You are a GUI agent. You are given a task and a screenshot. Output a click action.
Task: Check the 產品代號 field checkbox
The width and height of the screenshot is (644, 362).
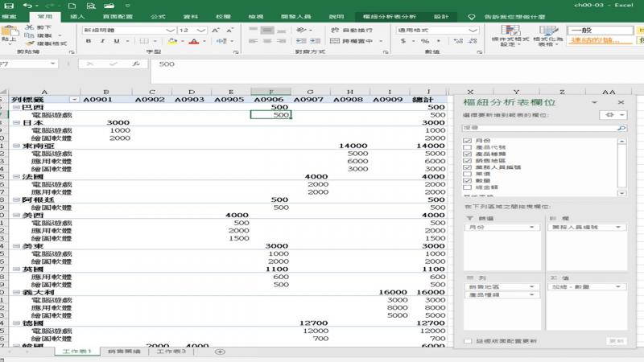(x=467, y=147)
